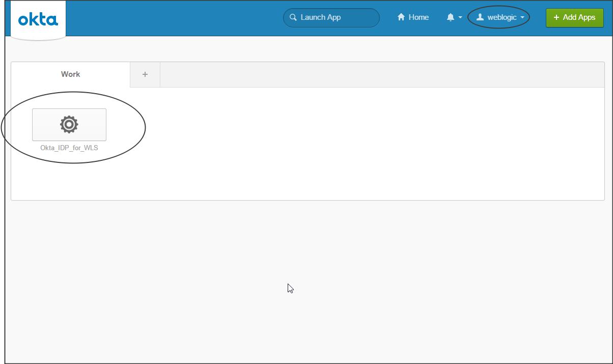The width and height of the screenshot is (613, 364).
Task: Click the magnifier icon in Launch App
Action: point(293,17)
